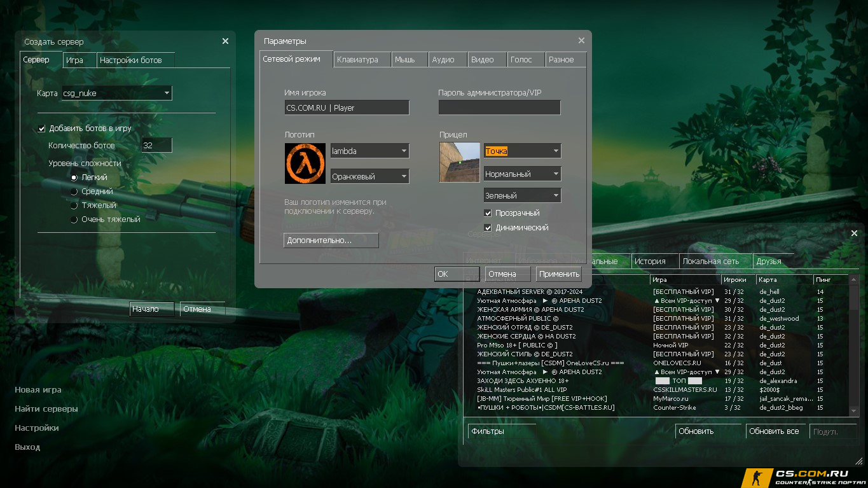Screen dimensions: 868x488
Task: Sort servers by the 'Игроки' column header
Action: [738, 279]
